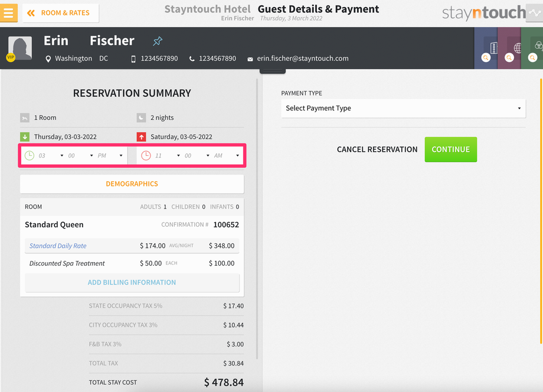Viewport: 543px width, 392px height.
Task: Pin the guest card with pushpin icon
Action: click(x=158, y=41)
